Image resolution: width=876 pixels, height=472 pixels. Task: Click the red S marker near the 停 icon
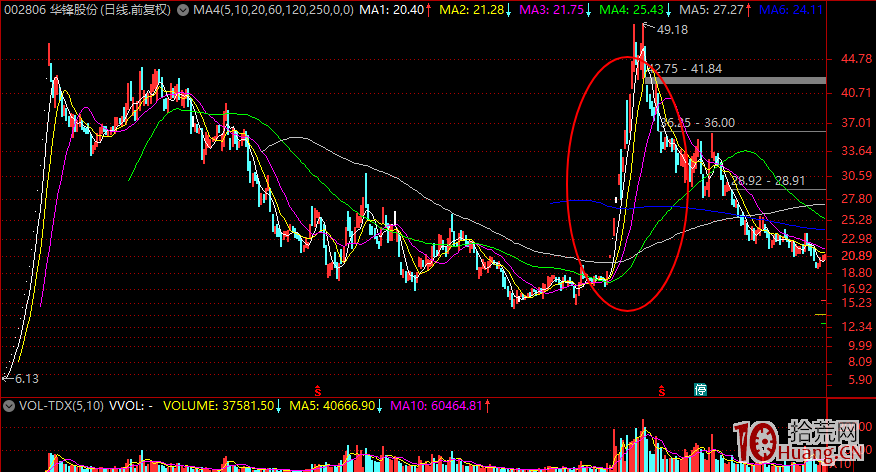(661, 390)
